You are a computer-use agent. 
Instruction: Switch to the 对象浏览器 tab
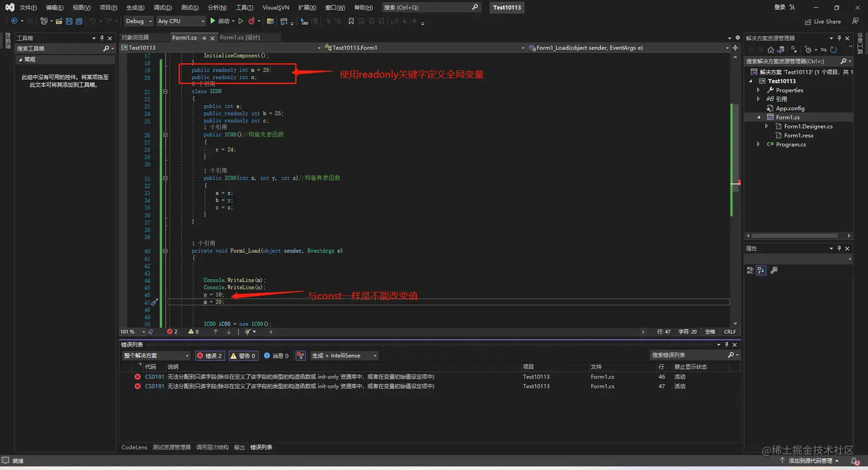(135, 38)
